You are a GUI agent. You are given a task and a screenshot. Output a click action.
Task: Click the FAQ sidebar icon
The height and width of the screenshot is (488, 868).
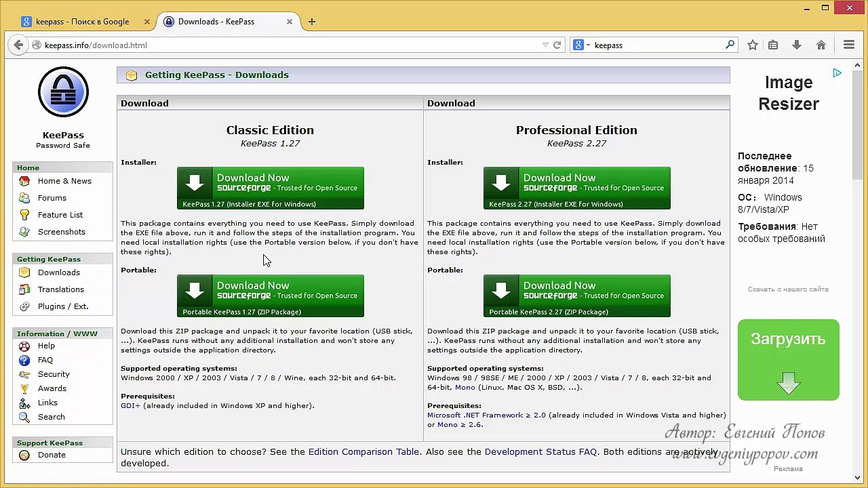click(x=24, y=360)
